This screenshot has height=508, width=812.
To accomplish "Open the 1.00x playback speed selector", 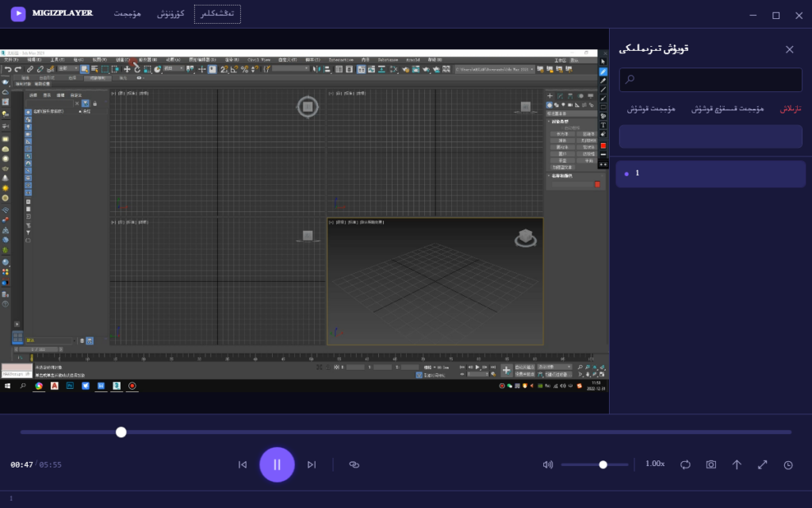I will coord(655,464).
